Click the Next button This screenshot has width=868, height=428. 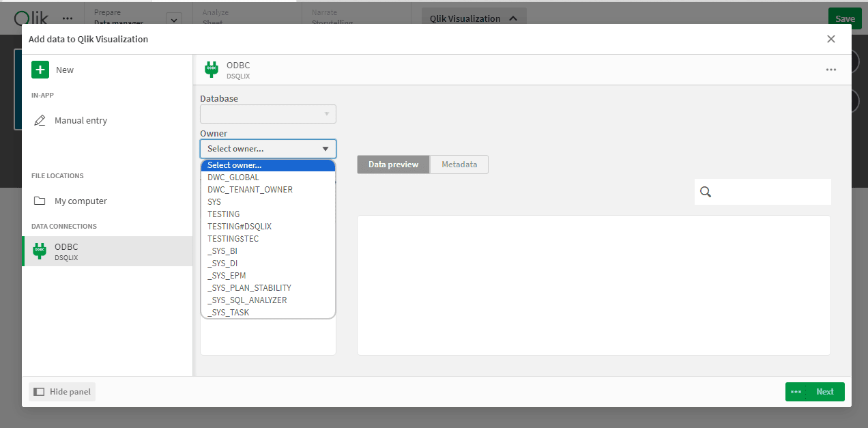coord(825,391)
